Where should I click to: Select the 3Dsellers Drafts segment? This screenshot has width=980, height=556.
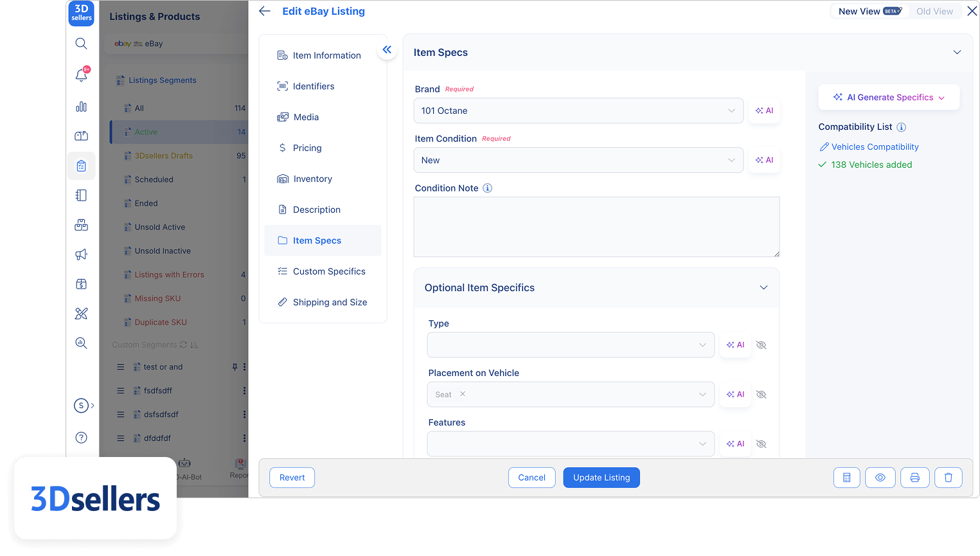pos(179,156)
